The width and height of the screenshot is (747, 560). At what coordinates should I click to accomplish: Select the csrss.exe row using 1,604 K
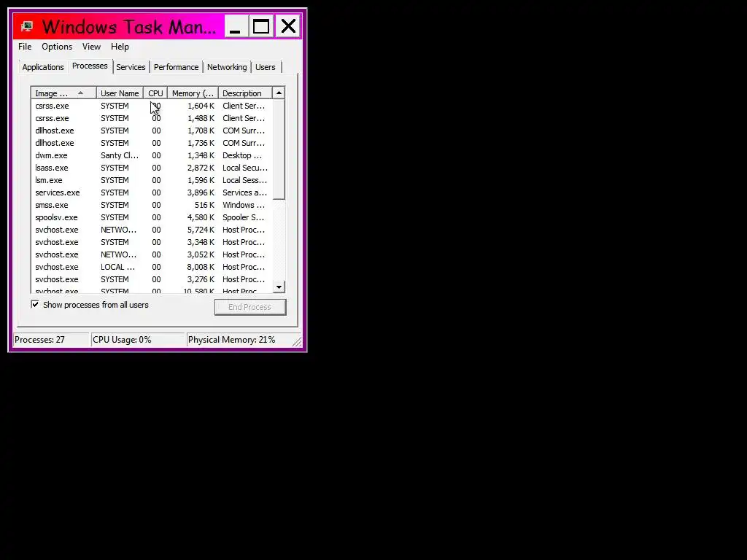[x=152, y=106]
